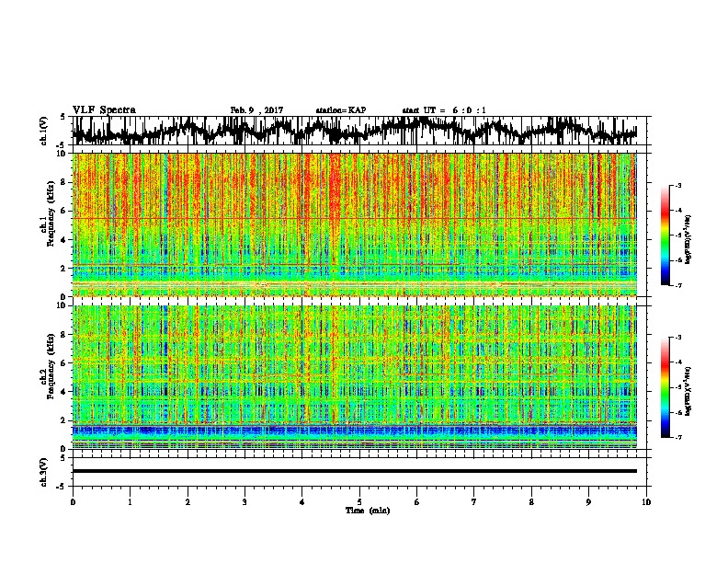Click time axis tick label "5"
Image resolution: width=728 pixels, height=563 pixels.
[359, 502]
